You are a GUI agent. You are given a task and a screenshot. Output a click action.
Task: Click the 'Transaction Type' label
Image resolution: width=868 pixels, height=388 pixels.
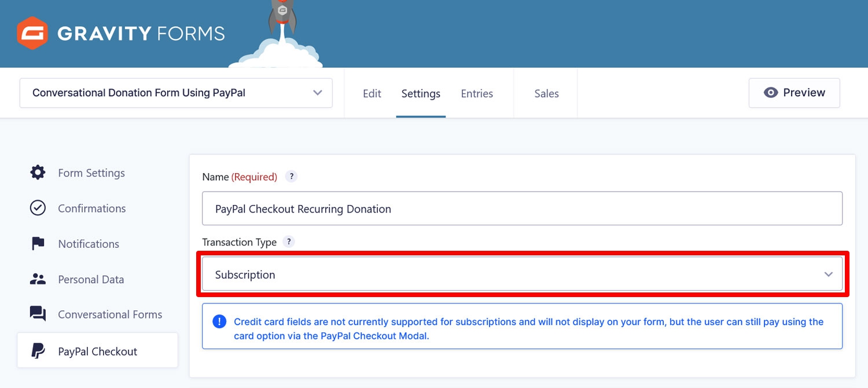240,242
